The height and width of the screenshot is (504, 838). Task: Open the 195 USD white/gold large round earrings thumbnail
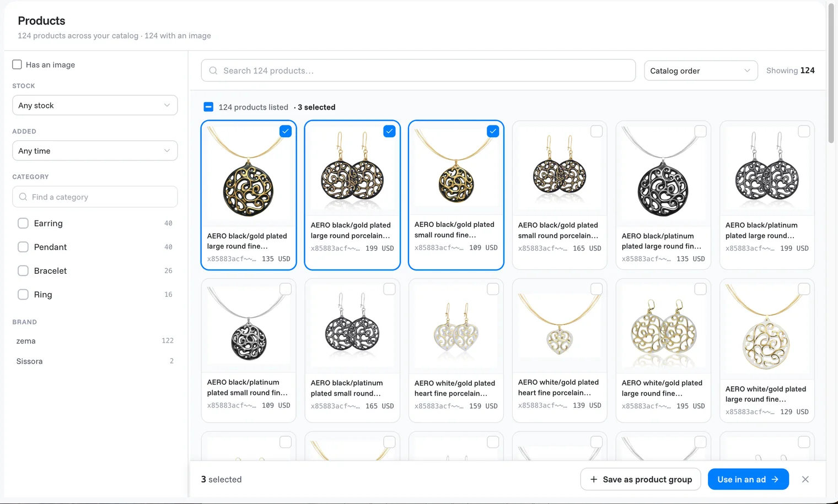pos(663,327)
